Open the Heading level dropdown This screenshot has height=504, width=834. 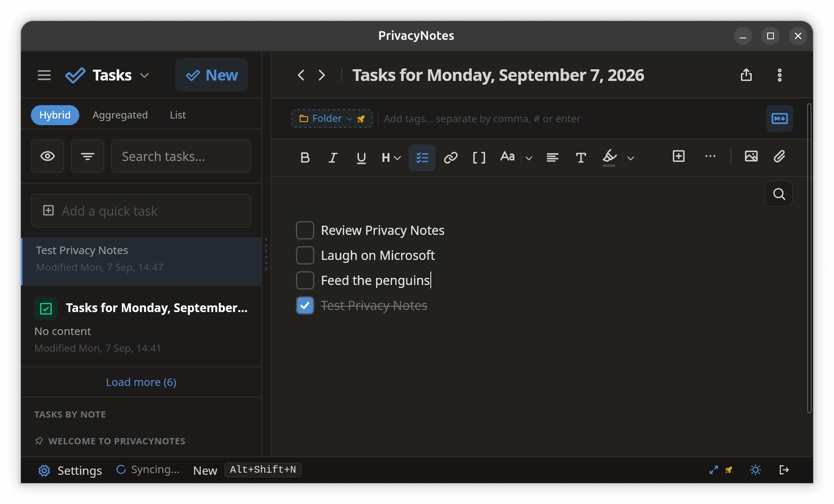(x=391, y=157)
